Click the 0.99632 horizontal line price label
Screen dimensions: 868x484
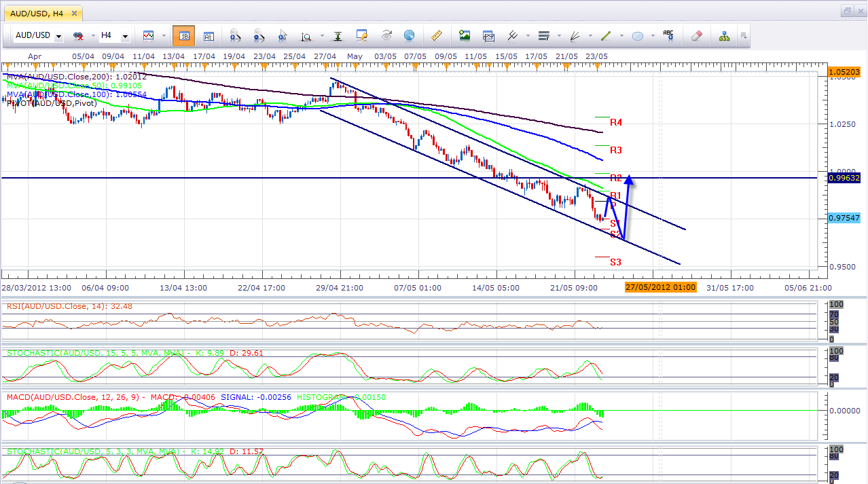pos(844,178)
